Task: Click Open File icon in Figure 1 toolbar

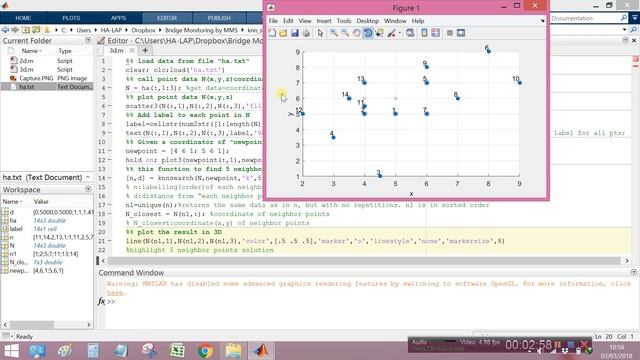Action: 283,33
